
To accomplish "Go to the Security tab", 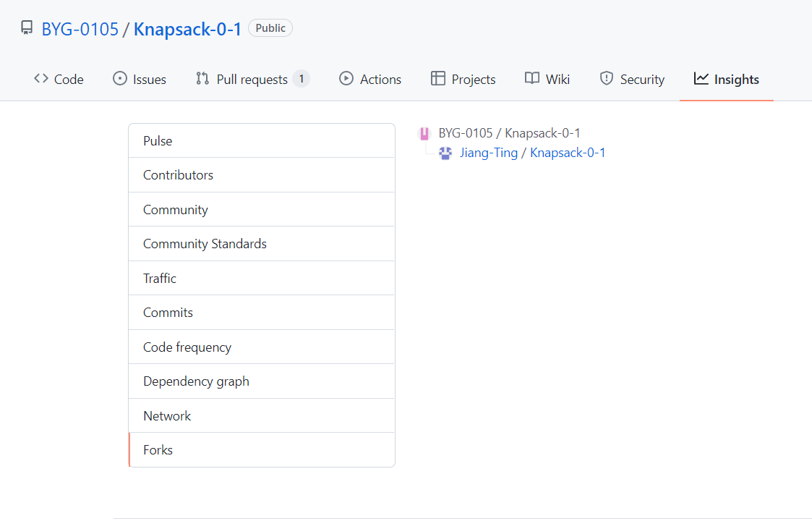I will (x=632, y=80).
